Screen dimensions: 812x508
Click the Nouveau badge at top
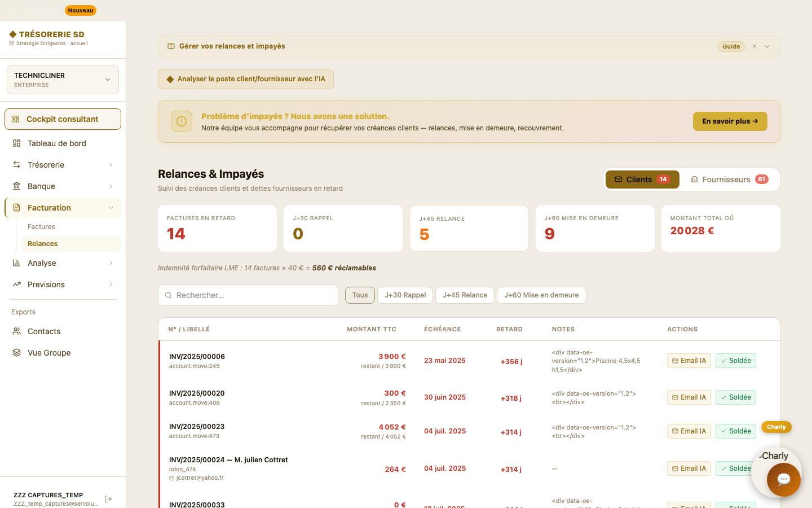pyautogui.click(x=81, y=10)
